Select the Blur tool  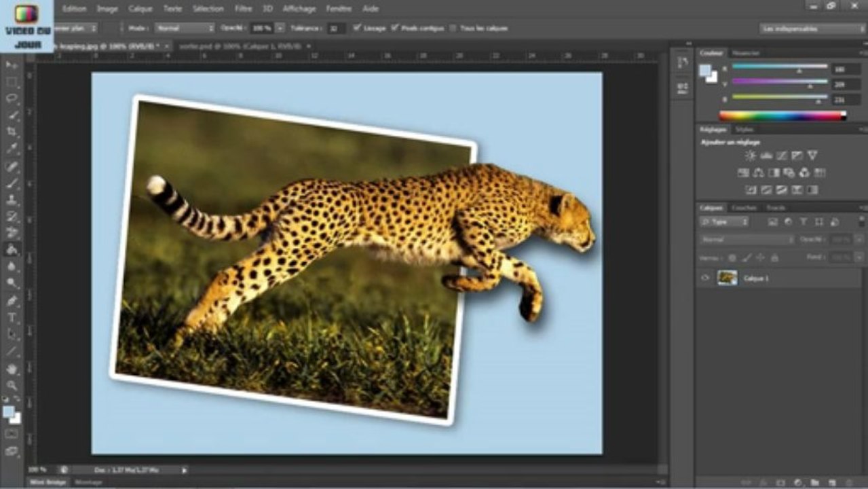click(x=12, y=266)
